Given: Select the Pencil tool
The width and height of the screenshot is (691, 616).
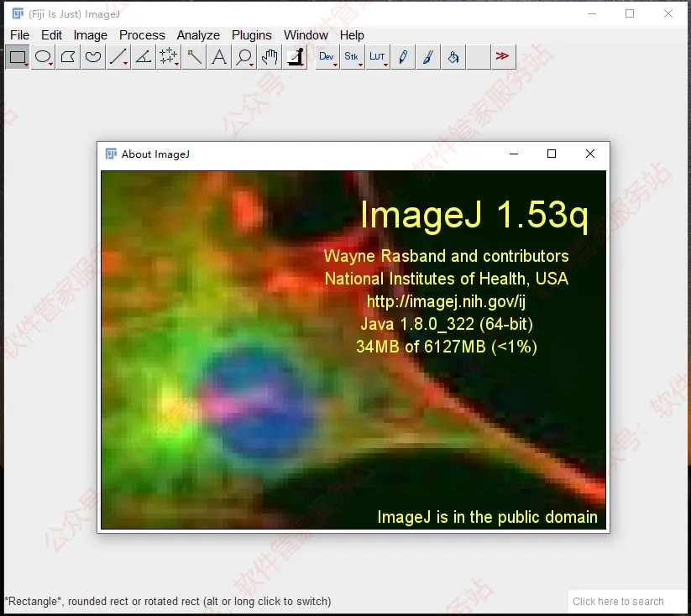Looking at the screenshot, I should pyautogui.click(x=403, y=57).
